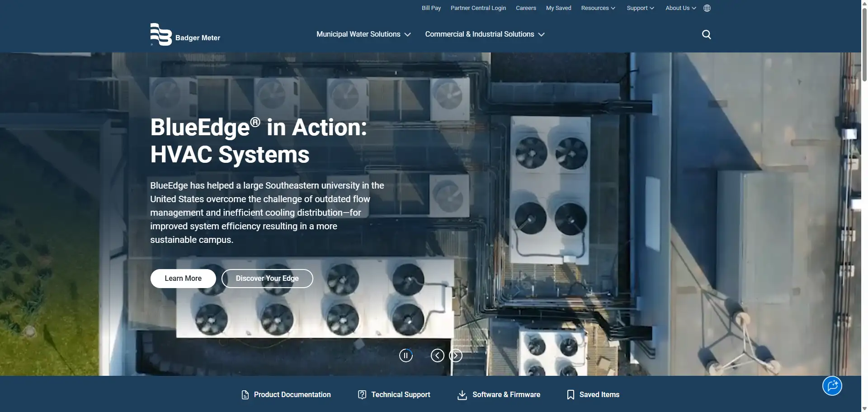Click the BlueEdge university description paragraph
Viewport: 868px width, 412px height.
pyautogui.click(x=267, y=213)
